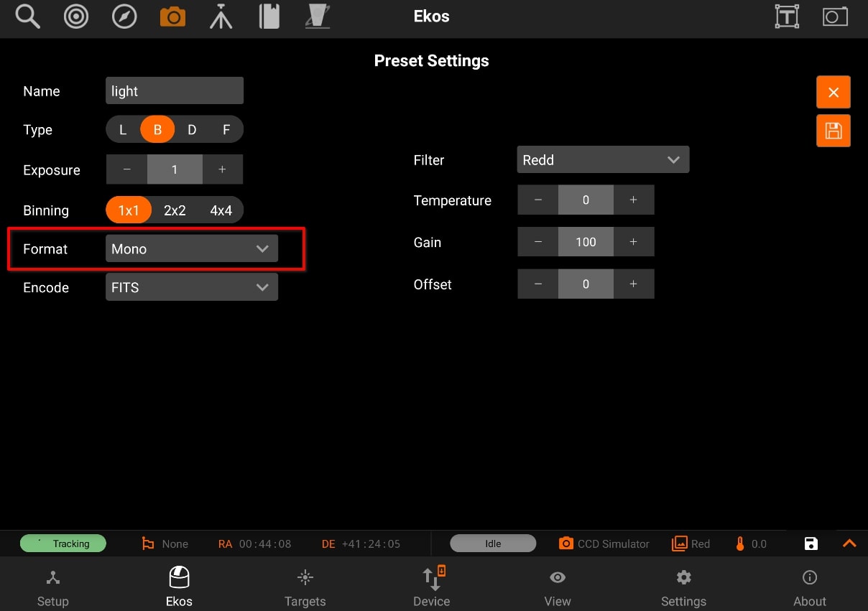Switch to the Ekos tab
Screen dimensions: 868x611
click(179, 588)
